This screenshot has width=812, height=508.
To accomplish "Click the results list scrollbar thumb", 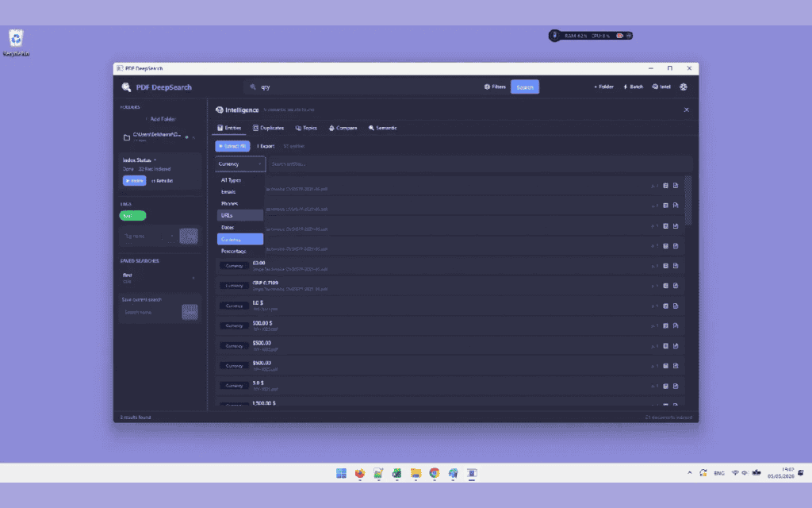I will click(688, 200).
